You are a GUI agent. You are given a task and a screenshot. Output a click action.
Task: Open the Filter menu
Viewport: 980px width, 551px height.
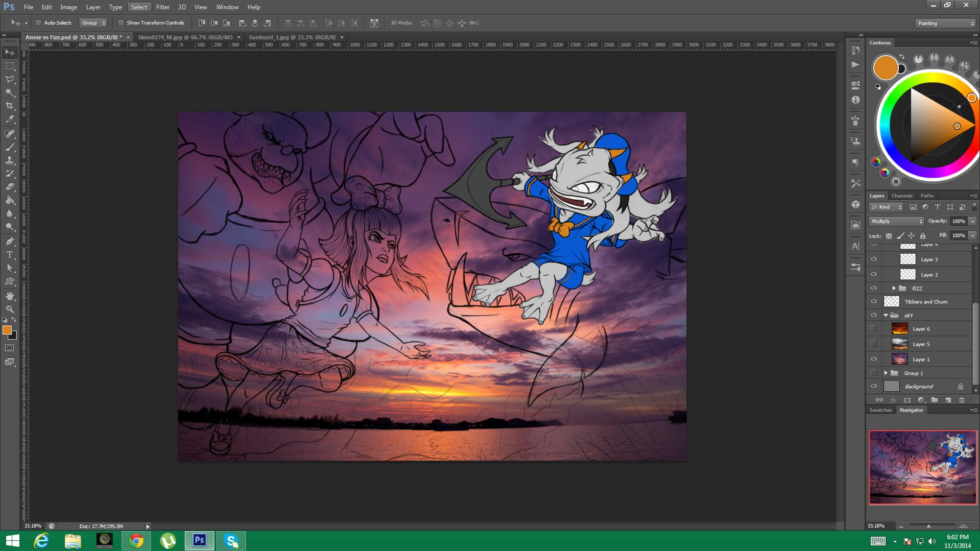162,7
